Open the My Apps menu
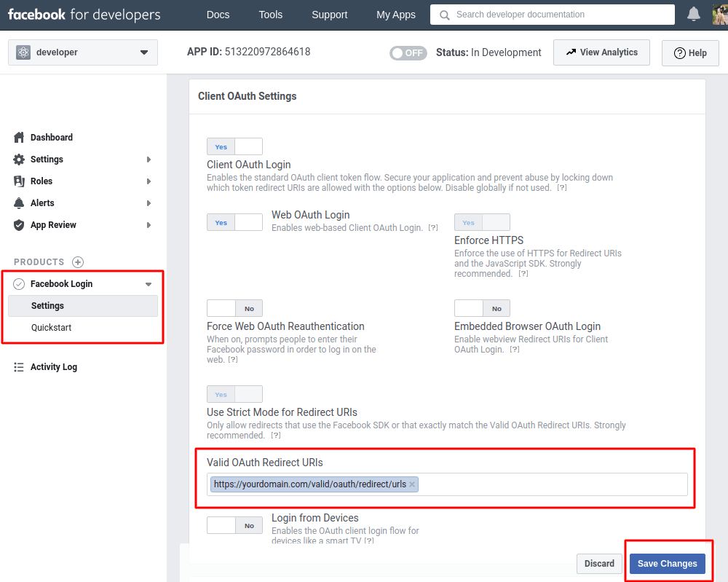 pos(395,14)
